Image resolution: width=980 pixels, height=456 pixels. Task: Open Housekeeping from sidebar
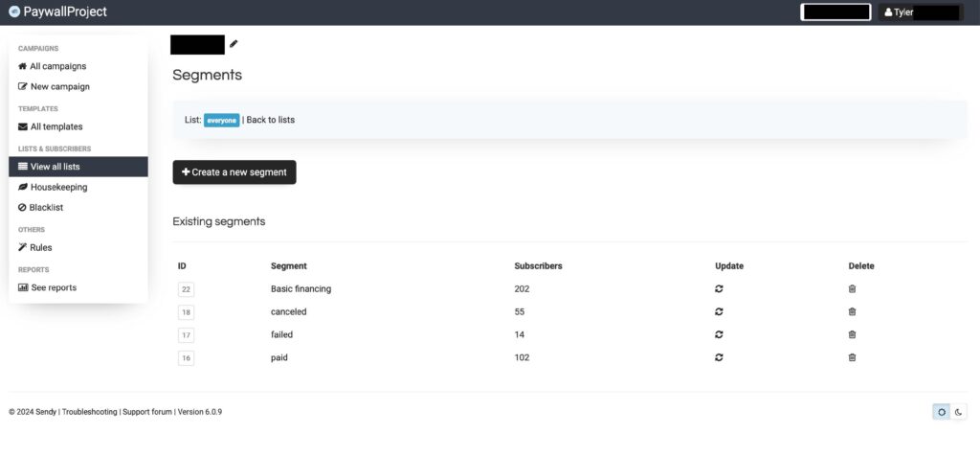click(58, 187)
